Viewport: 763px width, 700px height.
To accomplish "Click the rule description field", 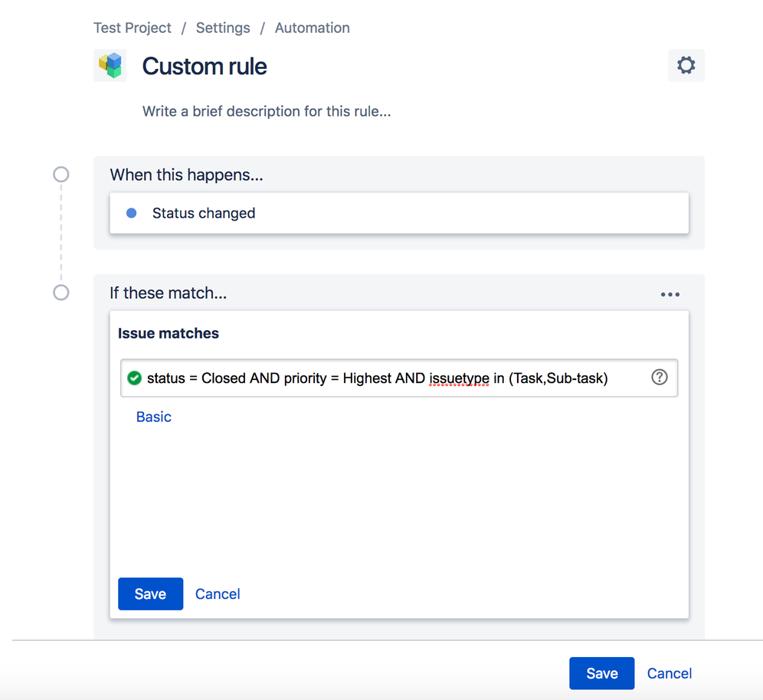I will tap(267, 111).
